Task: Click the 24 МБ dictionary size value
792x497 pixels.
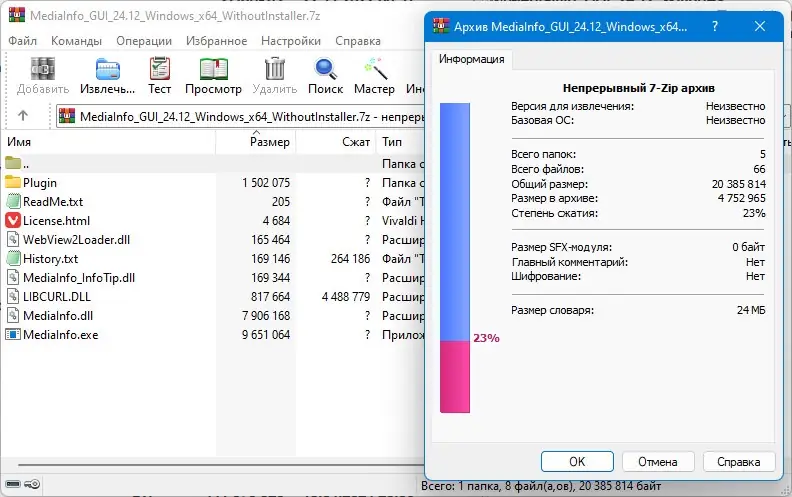Action: [751, 310]
